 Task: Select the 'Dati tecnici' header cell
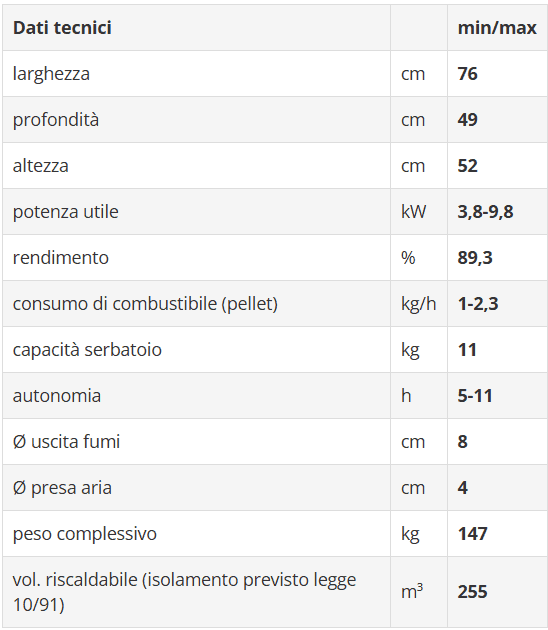(196, 28)
